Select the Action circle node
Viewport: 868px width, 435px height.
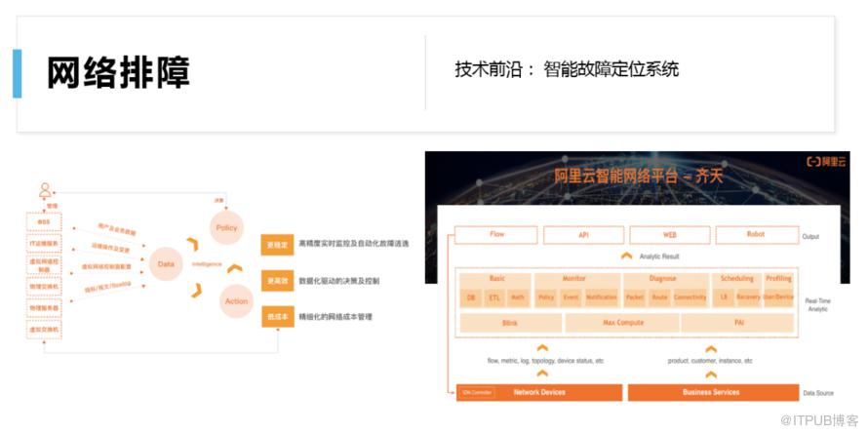(x=236, y=301)
